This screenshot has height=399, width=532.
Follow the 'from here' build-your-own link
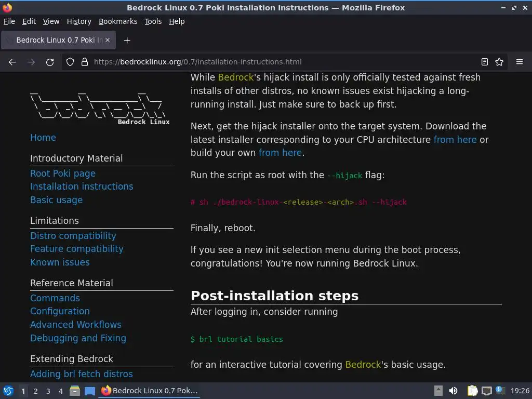(x=280, y=153)
